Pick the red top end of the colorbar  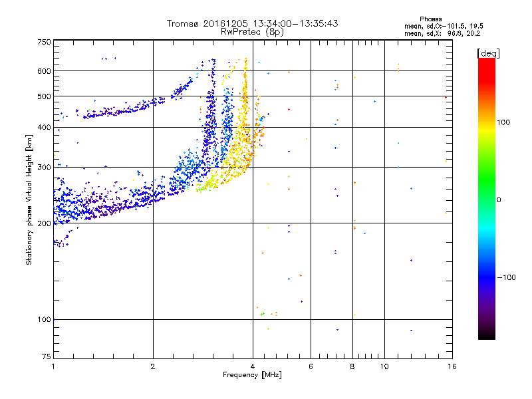pos(486,61)
